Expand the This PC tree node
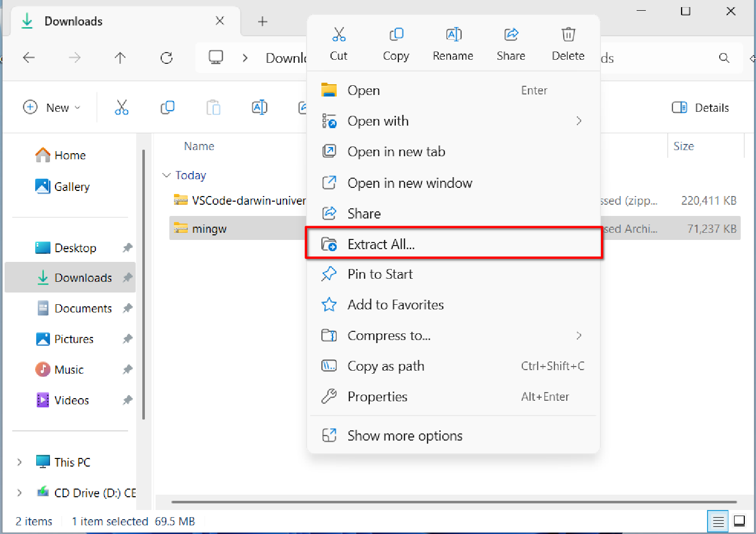 tap(19, 462)
